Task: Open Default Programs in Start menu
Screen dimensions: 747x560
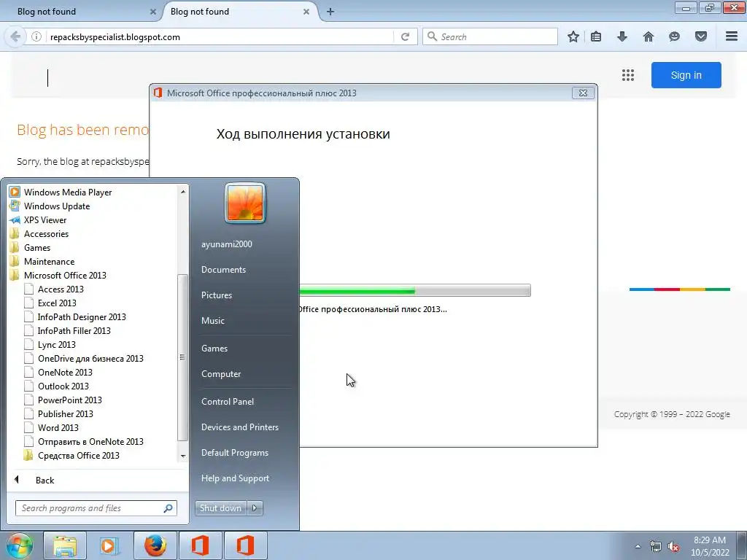Action: 234,453
